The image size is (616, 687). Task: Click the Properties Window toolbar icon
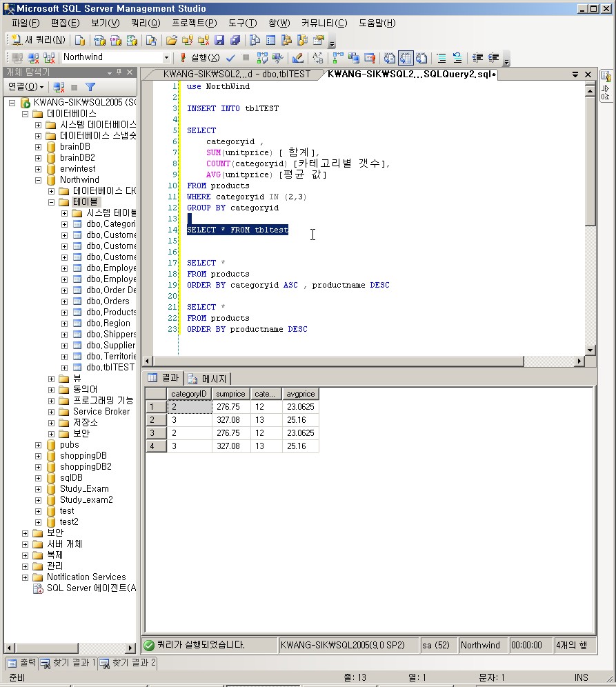[x=319, y=40]
